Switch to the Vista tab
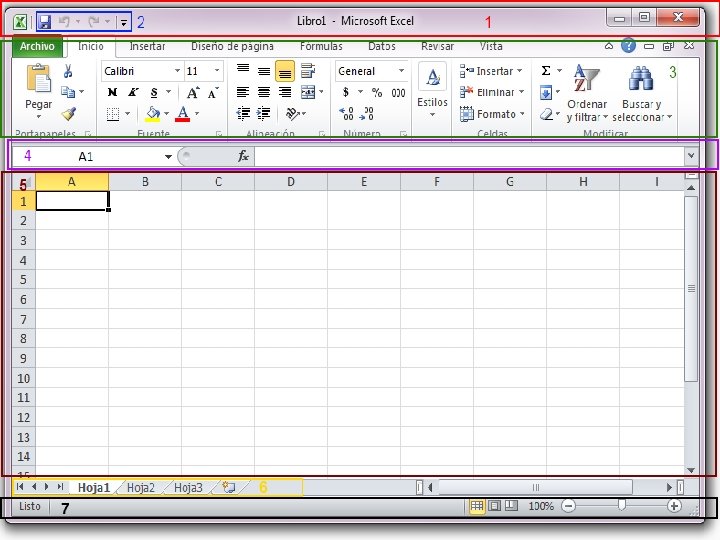 491,46
